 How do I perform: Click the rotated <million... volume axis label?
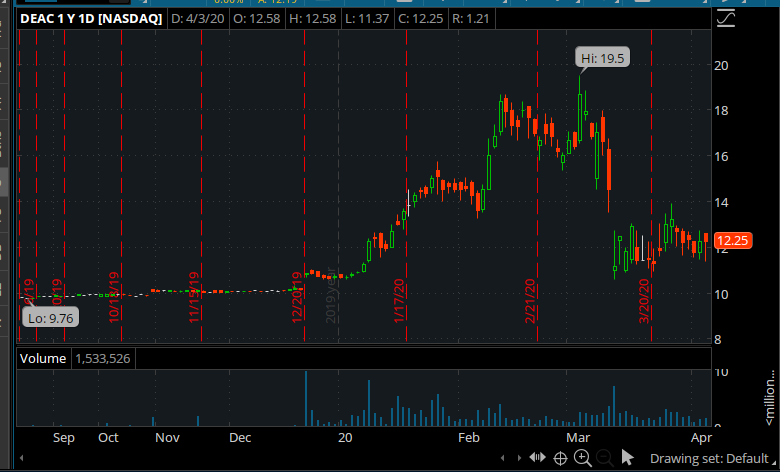click(x=770, y=397)
